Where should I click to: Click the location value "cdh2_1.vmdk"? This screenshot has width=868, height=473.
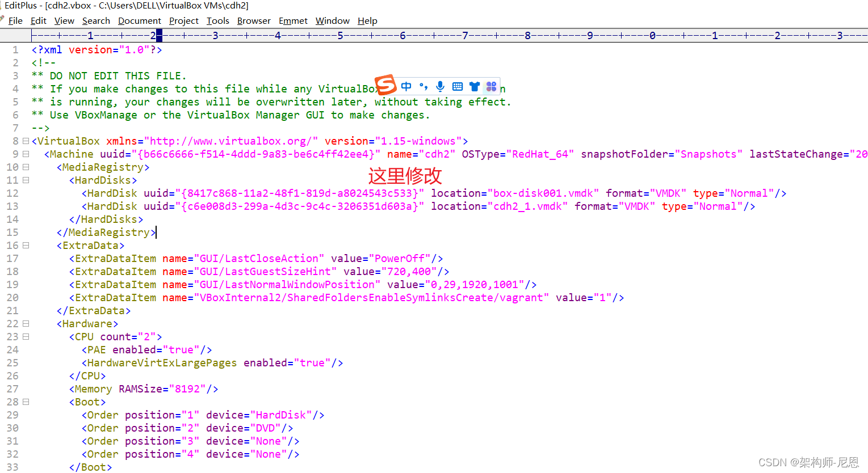528,206
